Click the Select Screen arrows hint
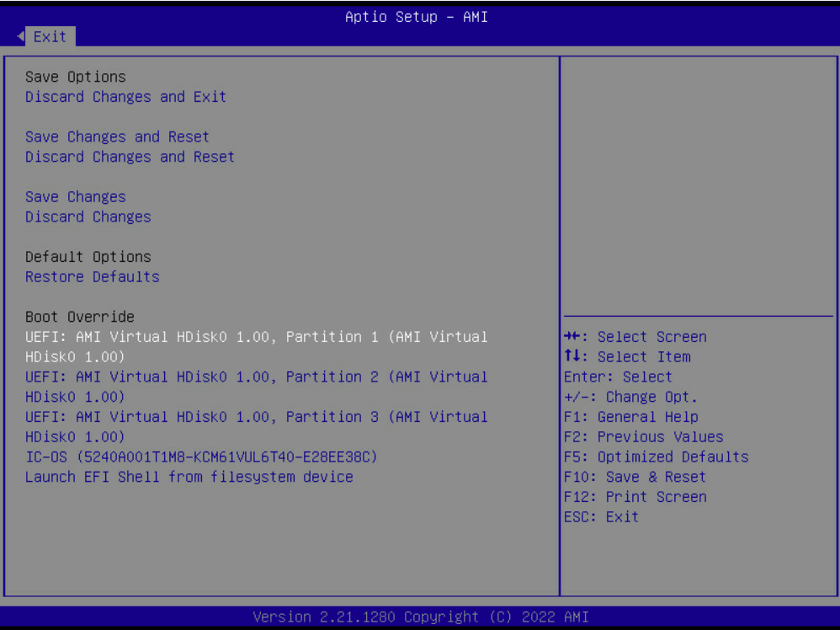The height and width of the screenshot is (630, 840). 635,337
